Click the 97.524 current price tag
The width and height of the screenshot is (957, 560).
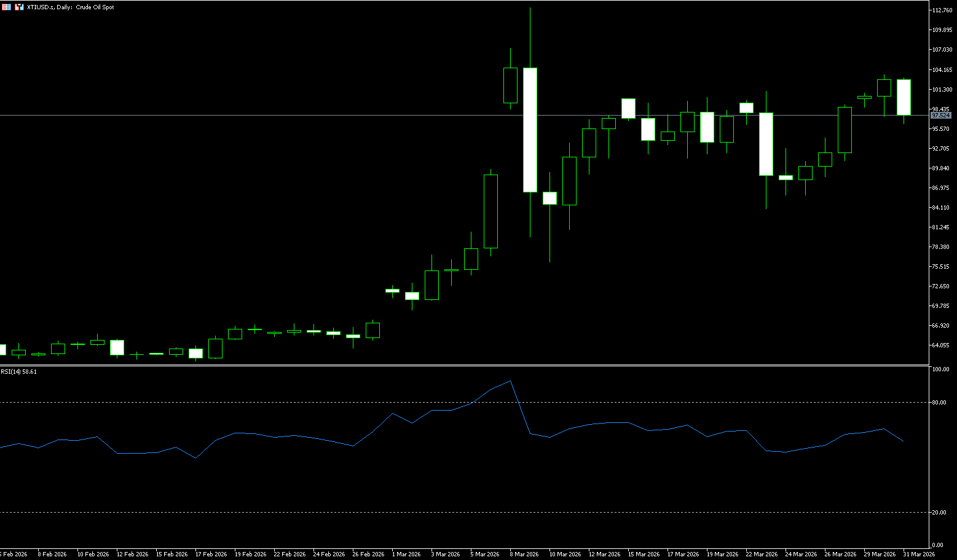[940, 116]
